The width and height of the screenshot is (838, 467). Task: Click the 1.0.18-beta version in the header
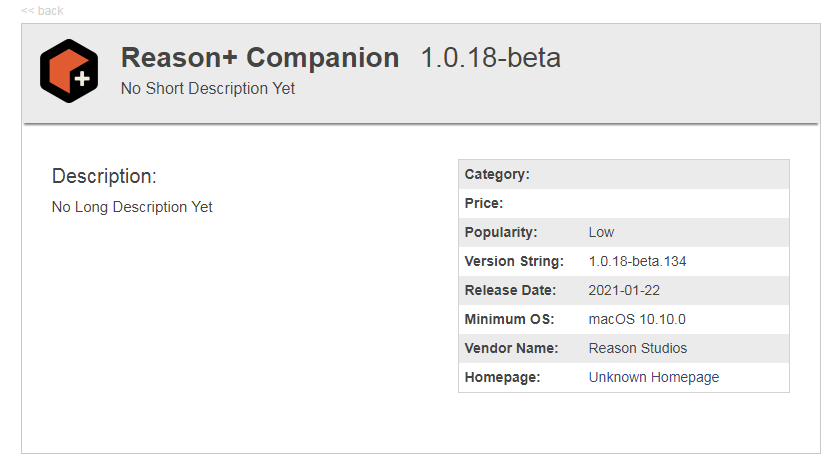pyautogui.click(x=490, y=58)
